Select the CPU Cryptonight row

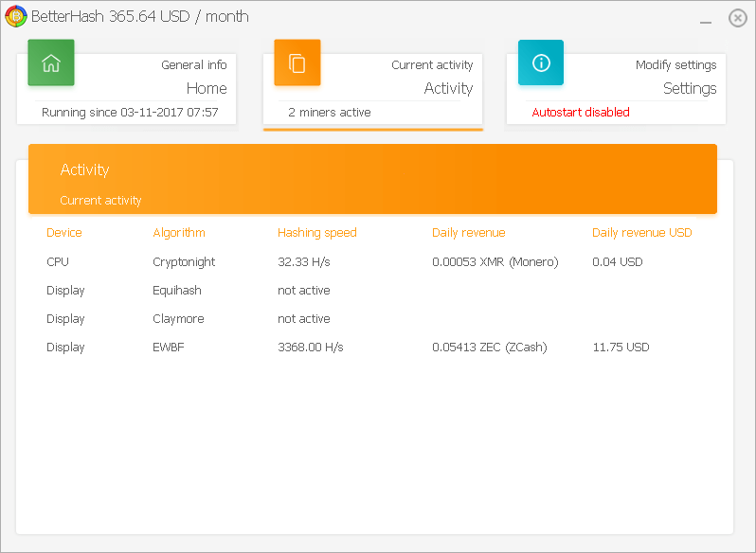click(x=184, y=261)
